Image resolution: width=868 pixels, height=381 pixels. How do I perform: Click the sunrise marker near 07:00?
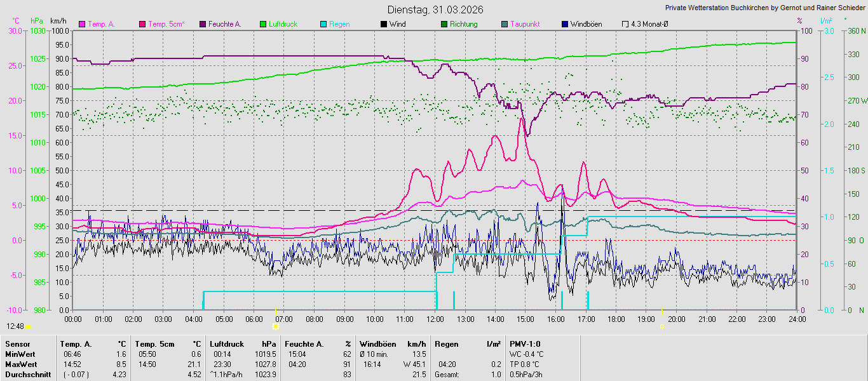click(x=276, y=326)
